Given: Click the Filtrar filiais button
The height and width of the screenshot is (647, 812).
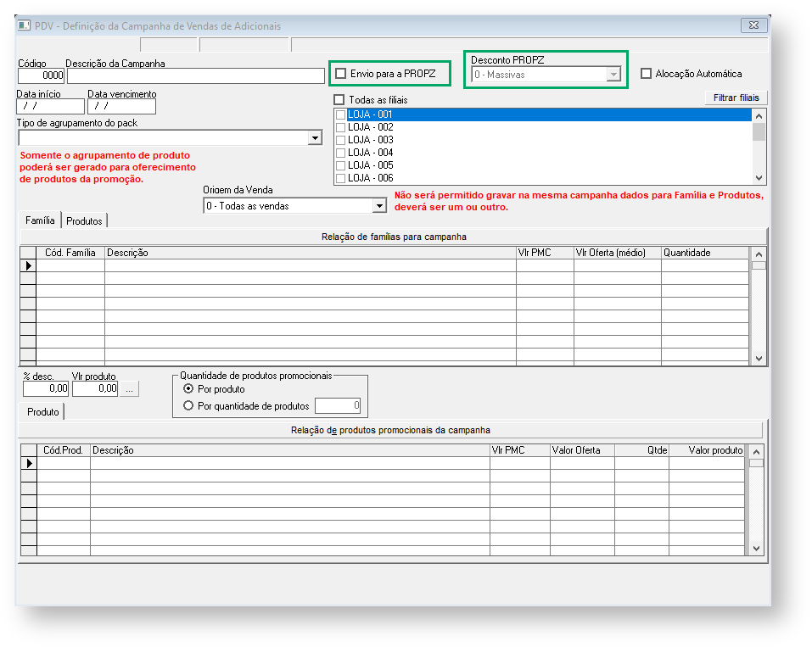Looking at the screenshot, I should coord(736,98).
